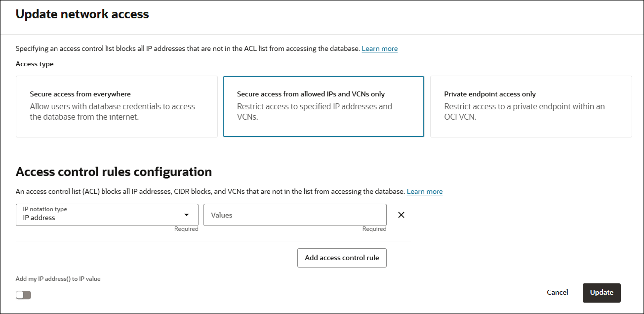Click Cancel to discard changes

click(x=557, y=292)
